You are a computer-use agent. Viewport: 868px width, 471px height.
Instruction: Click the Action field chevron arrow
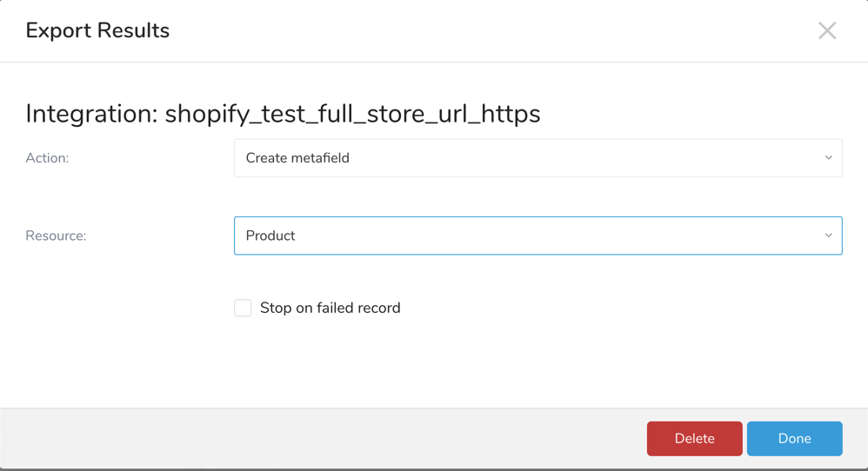point(828,158)
